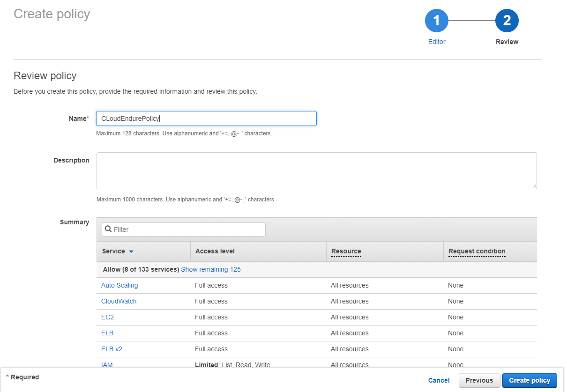The image size is (567, 392).
Task: Click the step 2 Review circle
Action: pos(507,21)
